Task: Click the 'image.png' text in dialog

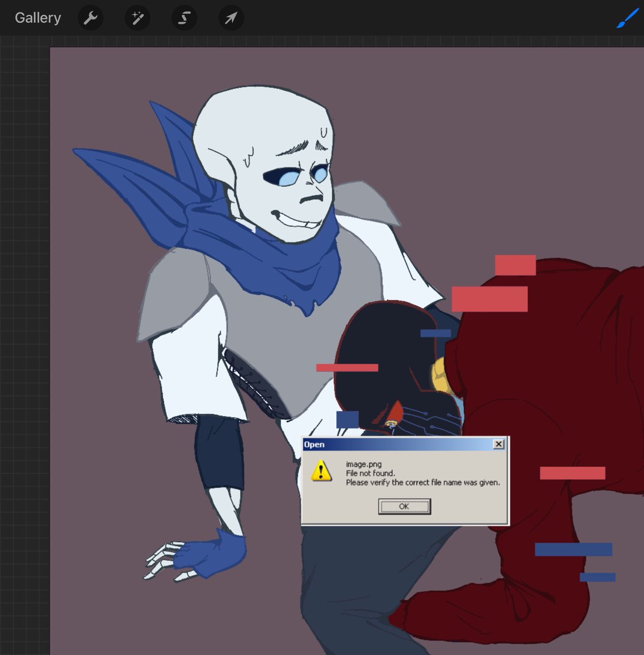Action: (x=364, y=465)
